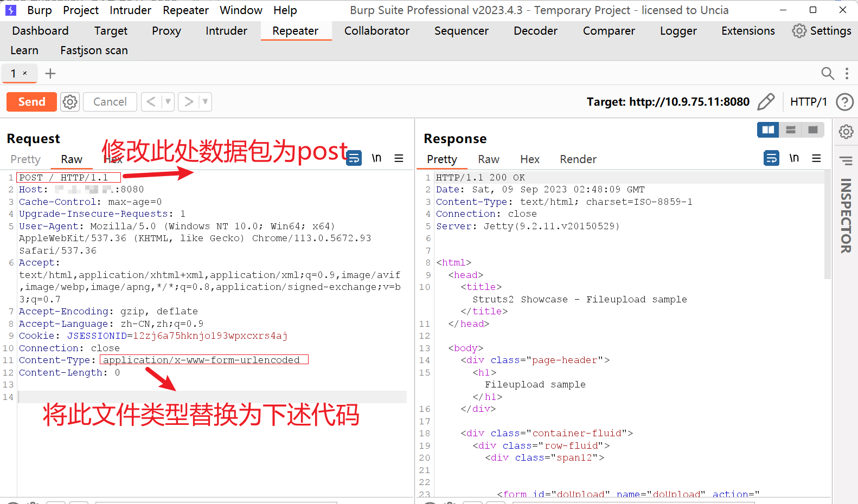
Task: Click the Cancel button
Action: (x=110, y=102)
